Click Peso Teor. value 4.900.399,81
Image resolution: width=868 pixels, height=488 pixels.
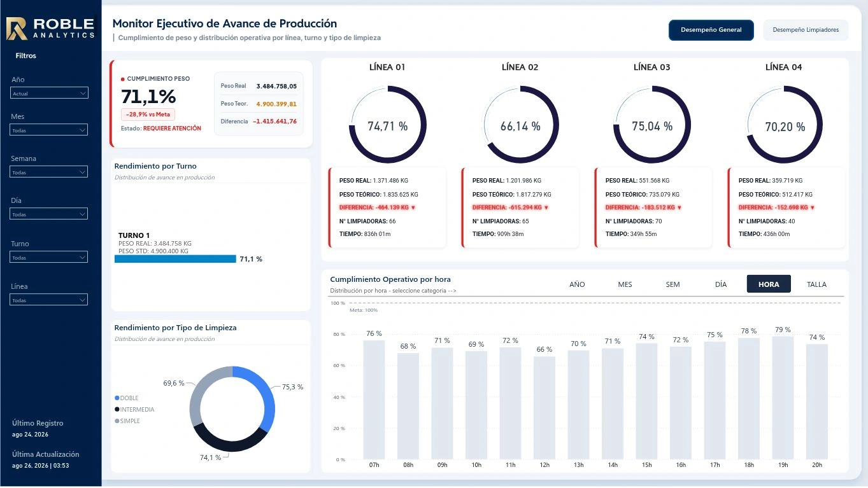point(276,104)
